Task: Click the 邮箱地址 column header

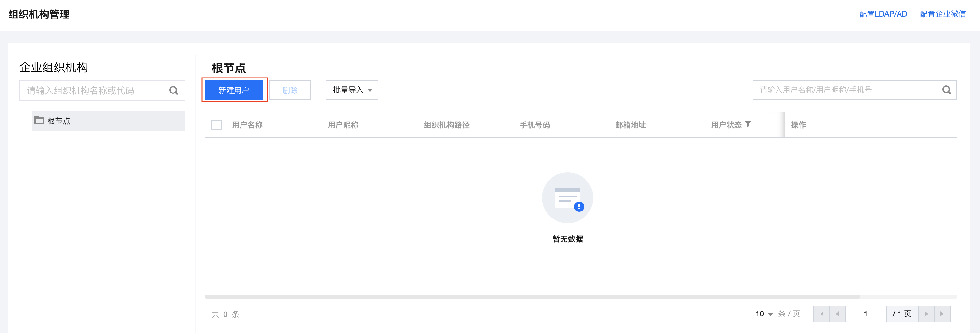Action: [x=631, y=125]
